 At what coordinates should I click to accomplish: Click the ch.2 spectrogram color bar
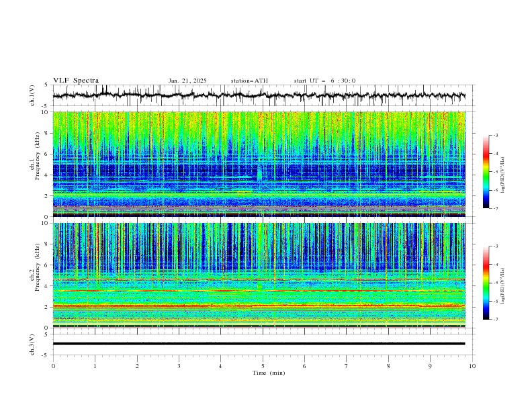(486, 283)
